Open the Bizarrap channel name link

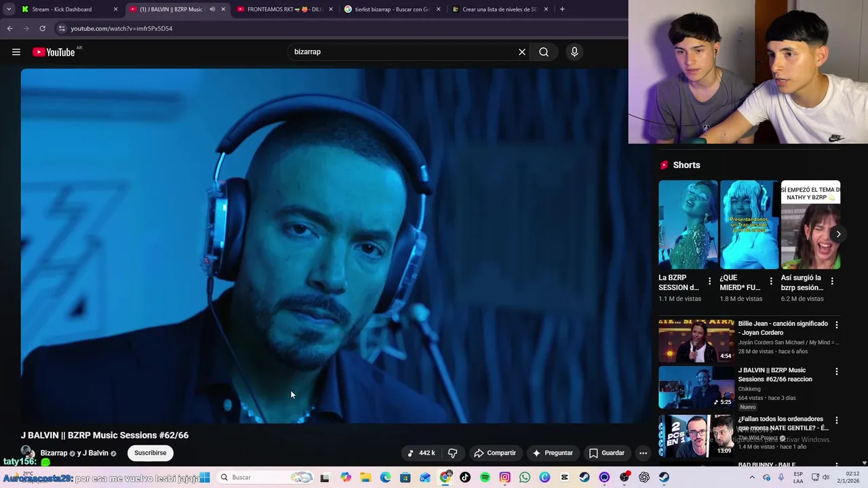click(x=54, y=453)
